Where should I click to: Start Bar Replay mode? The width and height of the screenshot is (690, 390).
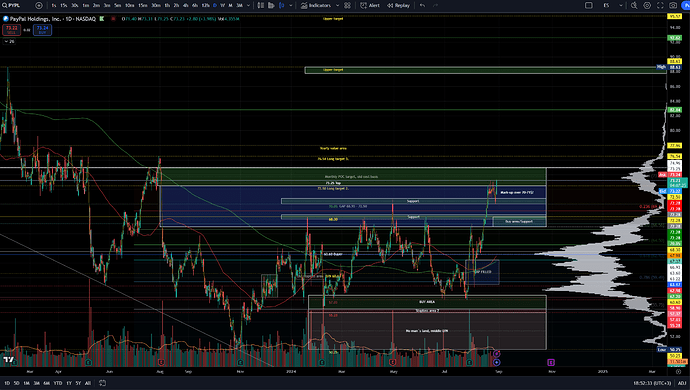[x=398, y=5]
